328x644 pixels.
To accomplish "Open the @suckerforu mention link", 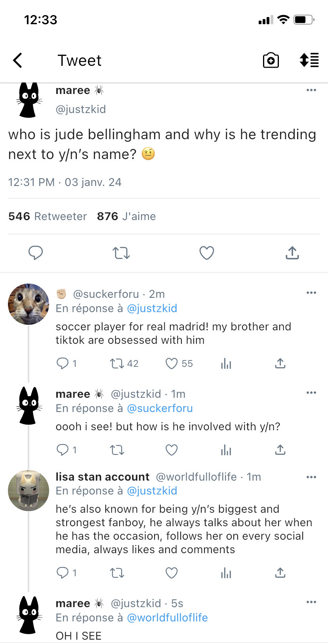I will coord(160,408).
